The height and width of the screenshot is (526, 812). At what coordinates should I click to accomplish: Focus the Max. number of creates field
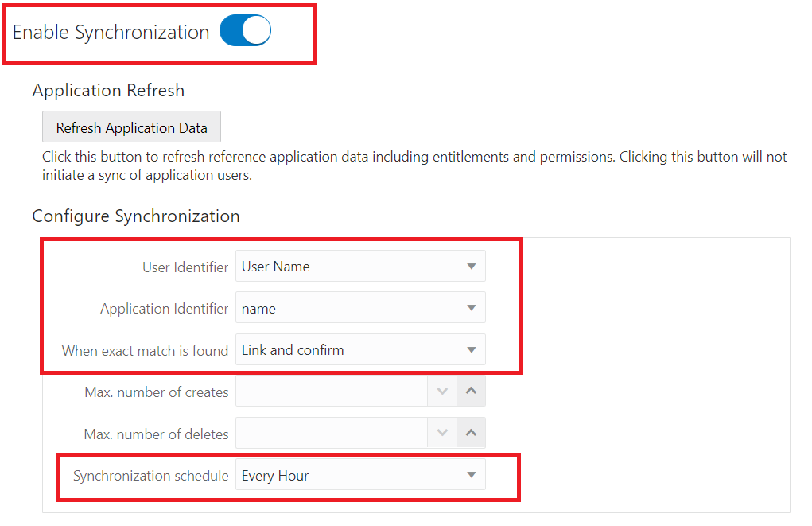(331, 392)
